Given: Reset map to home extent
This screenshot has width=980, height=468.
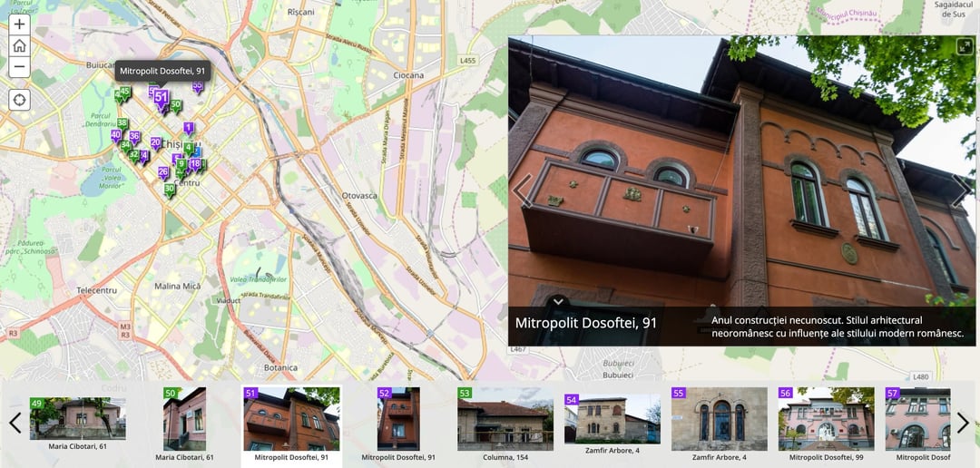Looking at the screenshot, I should click(x=19, y=46).
